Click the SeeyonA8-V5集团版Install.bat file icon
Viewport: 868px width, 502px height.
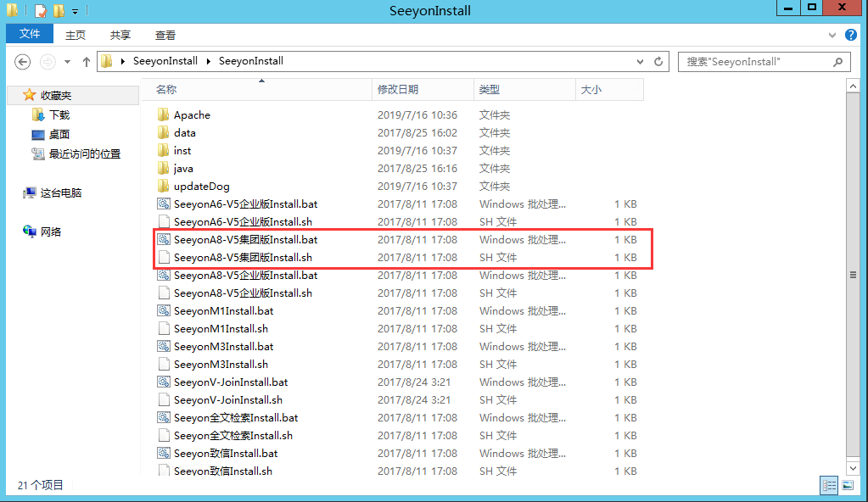pyautogui.click(x=163, y=239)
